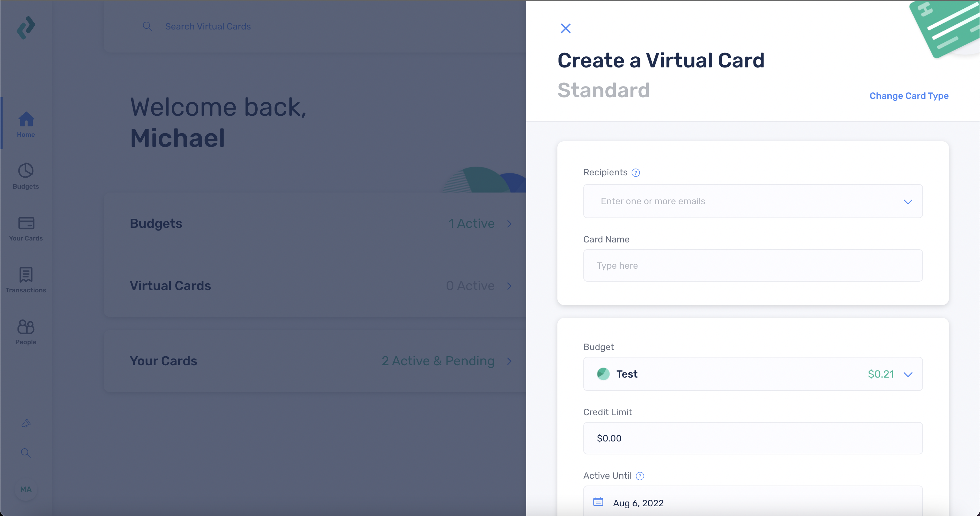
Task: Click the Aug 6 2022 calendar date
Action: click(x=638, y=502)
